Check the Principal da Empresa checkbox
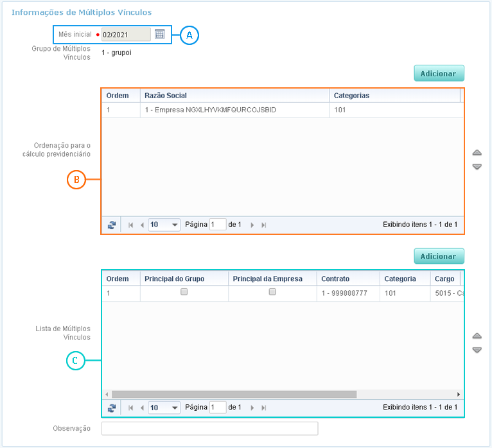 (272, 291)
